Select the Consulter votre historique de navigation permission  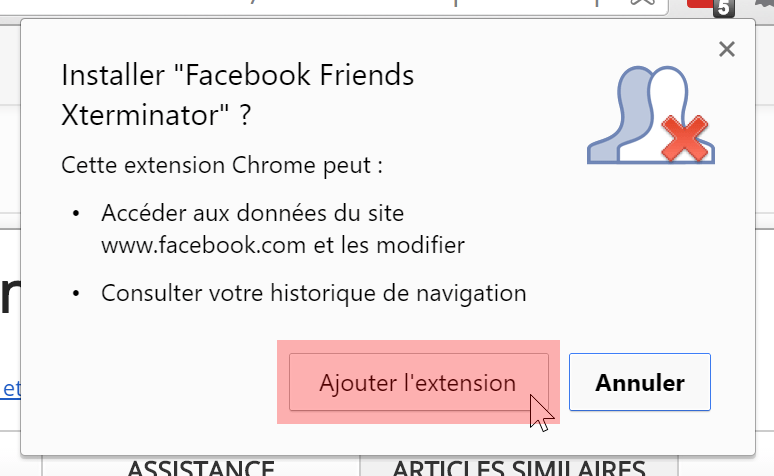point(313,293)
